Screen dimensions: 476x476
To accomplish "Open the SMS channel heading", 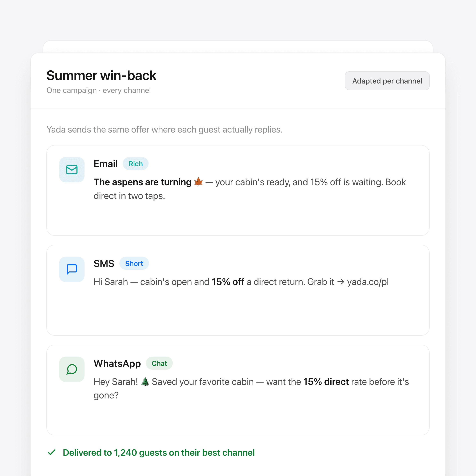I will coord(104,264).
